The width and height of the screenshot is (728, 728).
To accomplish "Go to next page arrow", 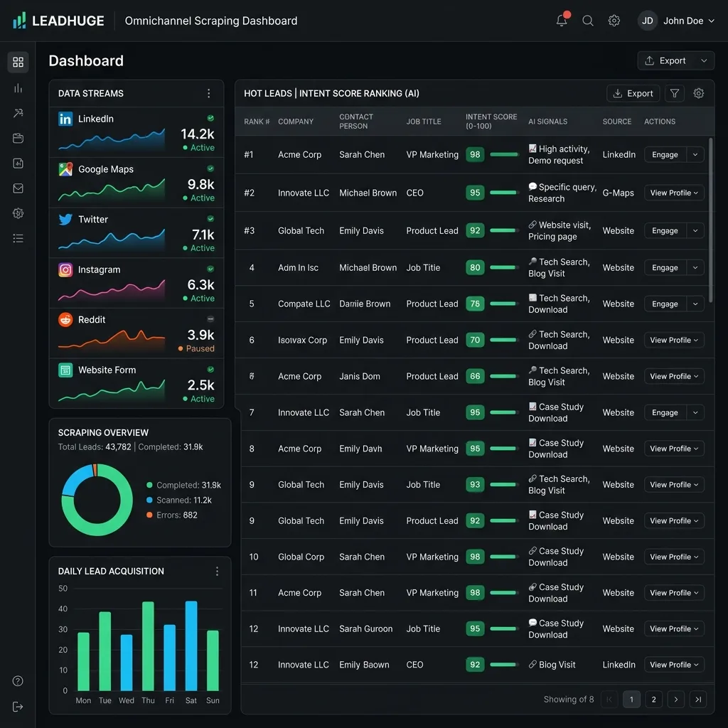I will click(675, 700).
